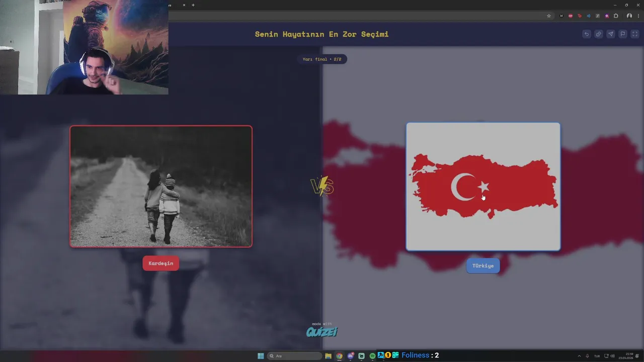This screenshot has height=362, width=644.
Task: Click the paper plane share icon
Action: pyautogui.click(x=611, y=34)
